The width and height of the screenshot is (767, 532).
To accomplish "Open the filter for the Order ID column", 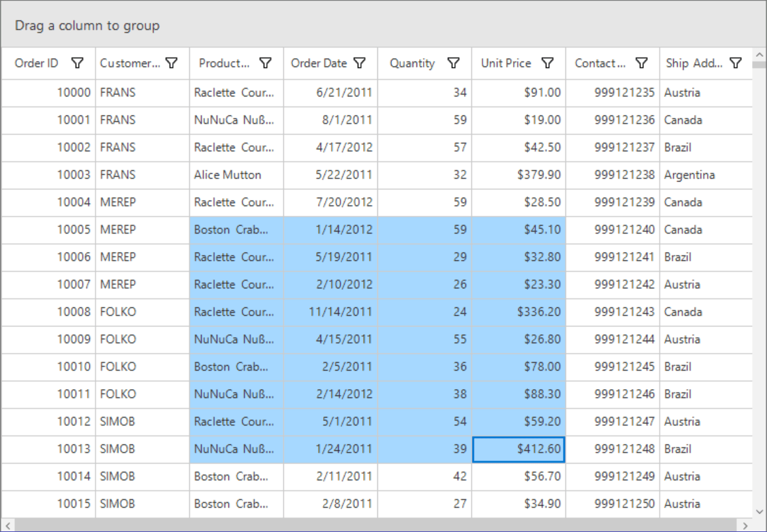I will point(78,63).
